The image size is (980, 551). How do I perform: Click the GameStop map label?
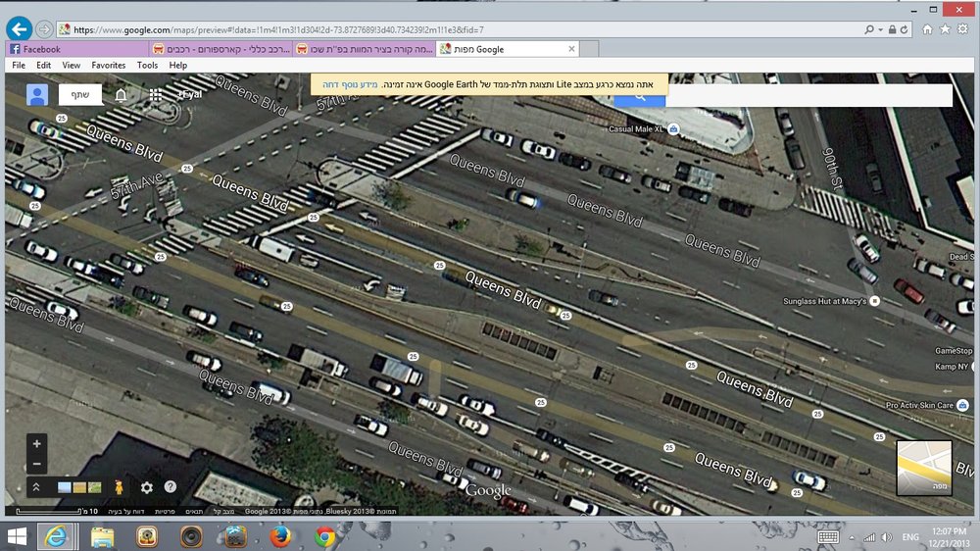point(954,351)
